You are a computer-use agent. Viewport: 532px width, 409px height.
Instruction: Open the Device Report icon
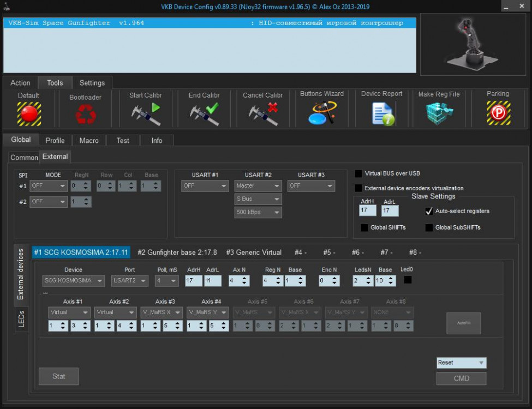382,113
